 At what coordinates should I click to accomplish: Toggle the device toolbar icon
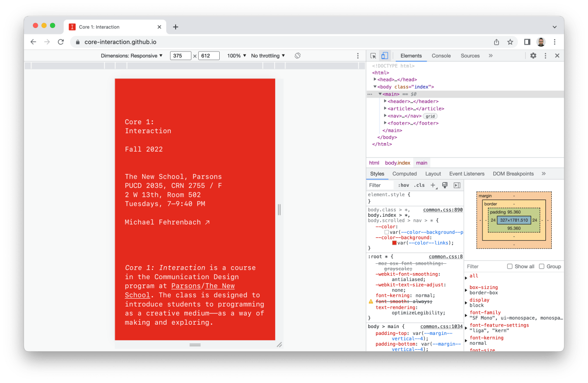coord(385,55)
